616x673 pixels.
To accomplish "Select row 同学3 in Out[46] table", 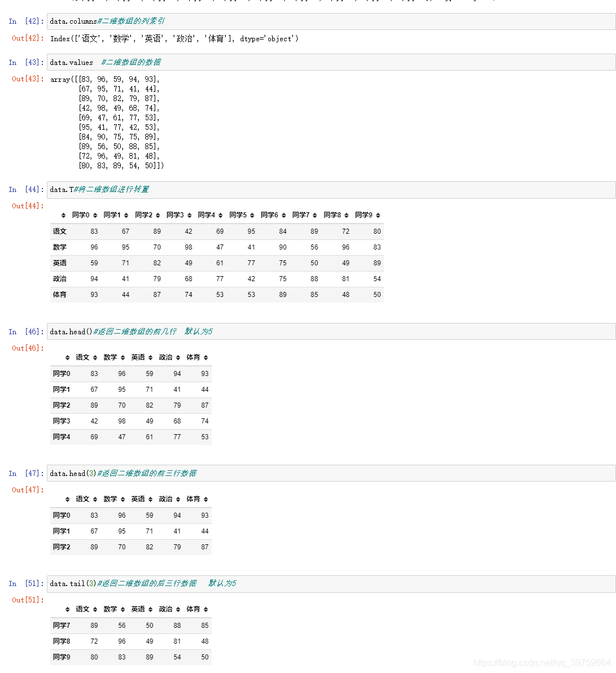I will tap(131, 421).
